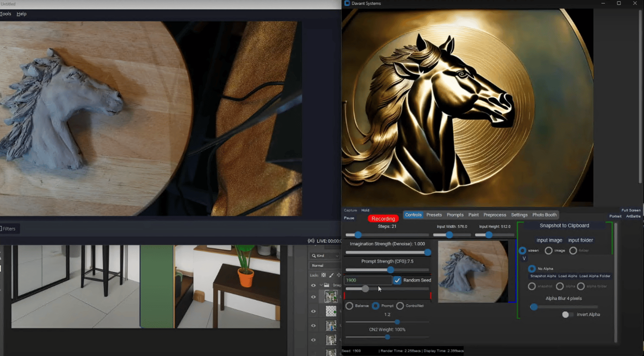644x356 pixels.
Task: Click the Prompt Strength CFG slider handle
Action: click(390, 270)
